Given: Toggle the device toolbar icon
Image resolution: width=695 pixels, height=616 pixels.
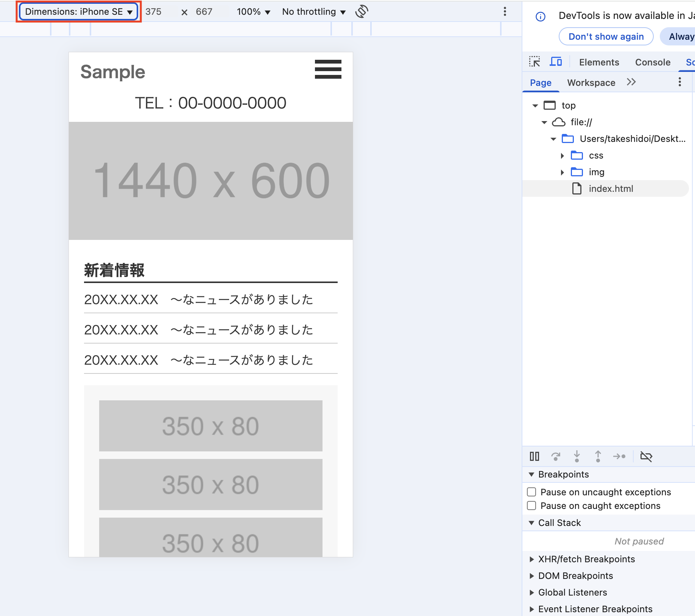Looking at the screenshot, I should [556, 62].
